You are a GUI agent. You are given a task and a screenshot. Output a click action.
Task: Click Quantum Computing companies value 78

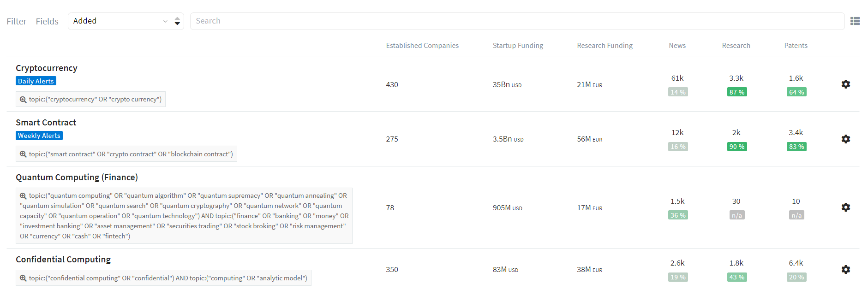(390, 208)
